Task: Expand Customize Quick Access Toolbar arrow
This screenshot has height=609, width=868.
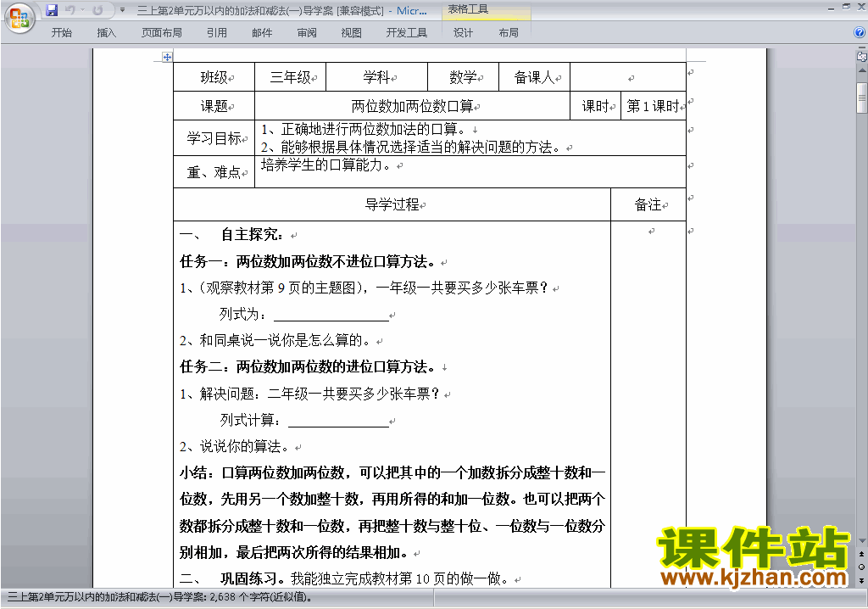Action: 122,10
